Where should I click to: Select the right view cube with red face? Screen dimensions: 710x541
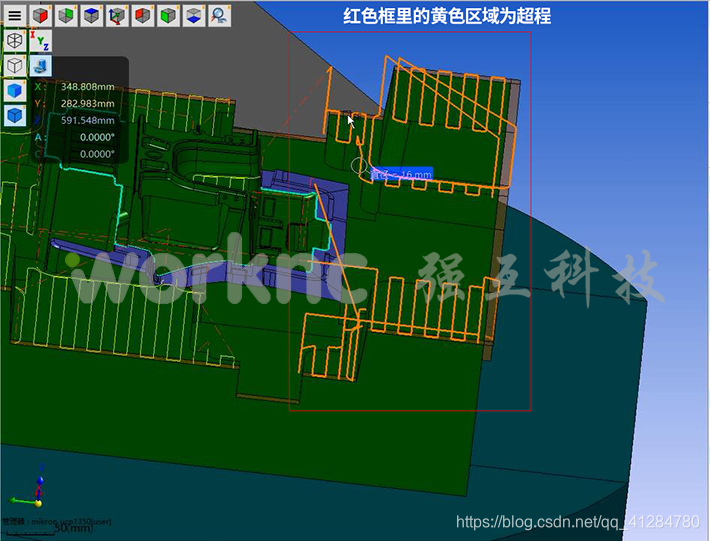pyautogui.click(x=41, y=15)
